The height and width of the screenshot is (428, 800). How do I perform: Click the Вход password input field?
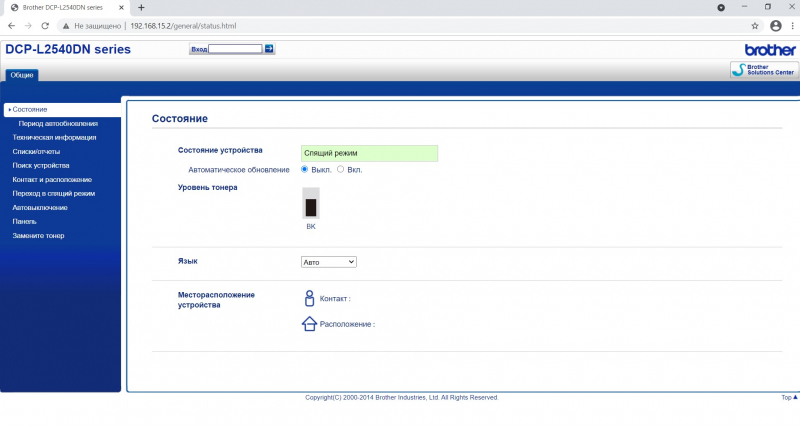[x=235, y=48]
